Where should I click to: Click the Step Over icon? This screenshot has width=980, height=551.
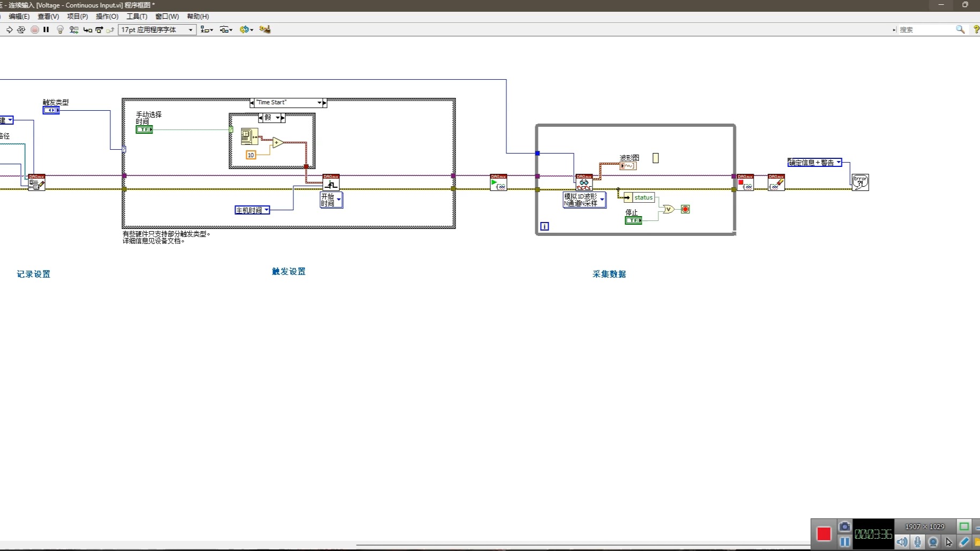pos(99,30)
